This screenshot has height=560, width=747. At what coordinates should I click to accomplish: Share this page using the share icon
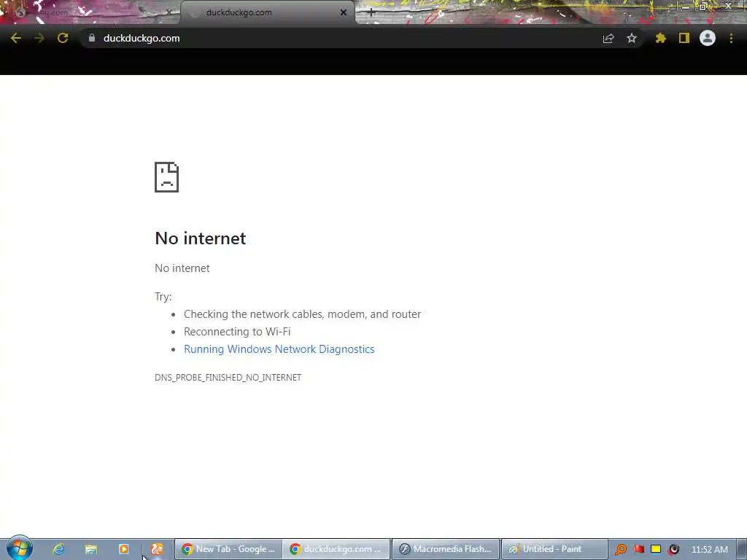tap(608, 38)
